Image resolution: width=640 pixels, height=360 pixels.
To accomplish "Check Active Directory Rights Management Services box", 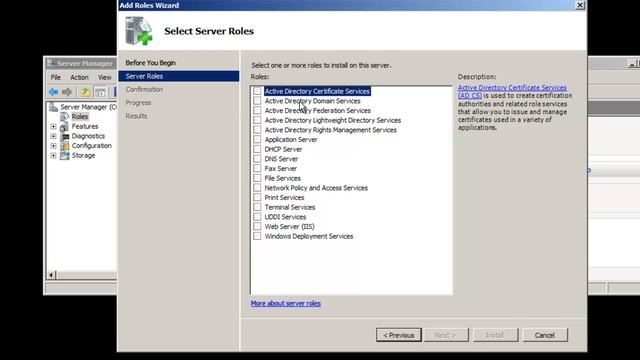I will (x=257, y=130).
